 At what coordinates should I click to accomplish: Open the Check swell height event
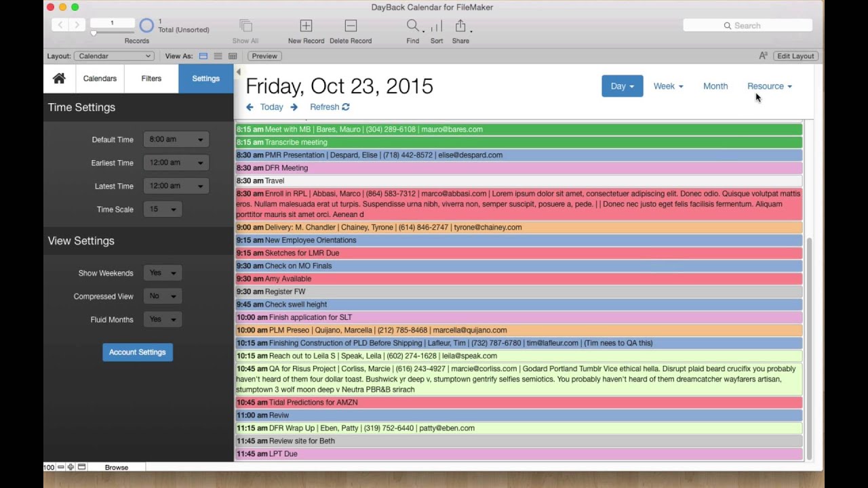point(519,305)
